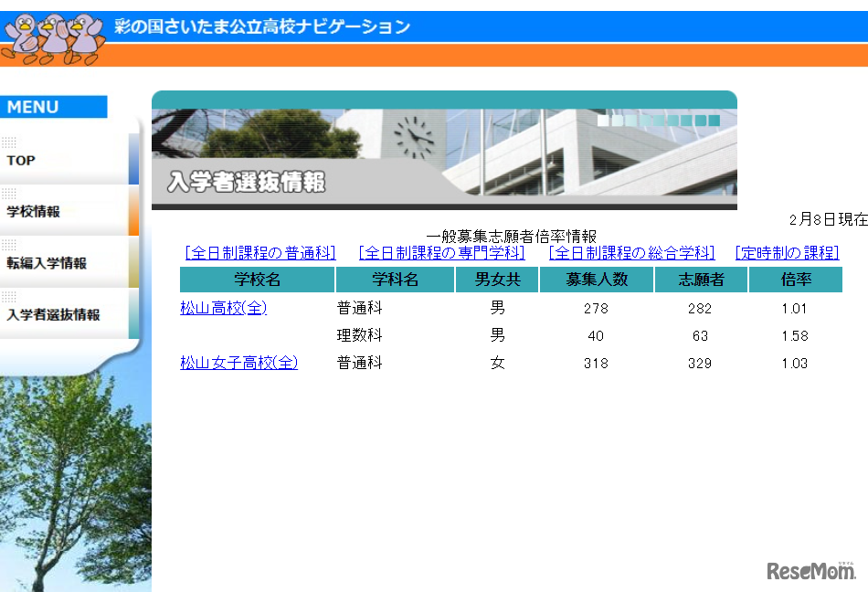
Task: Click the 倍率 column header
Action: (x=796, y=280)
